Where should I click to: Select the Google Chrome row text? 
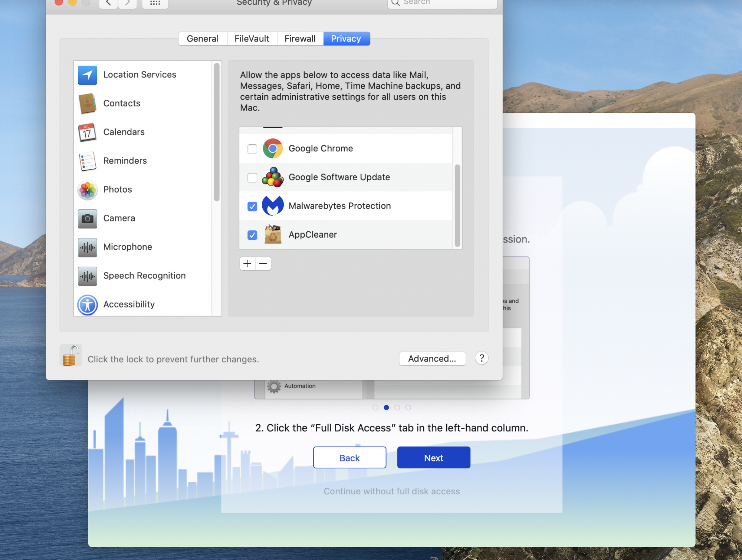pos(321,148)
